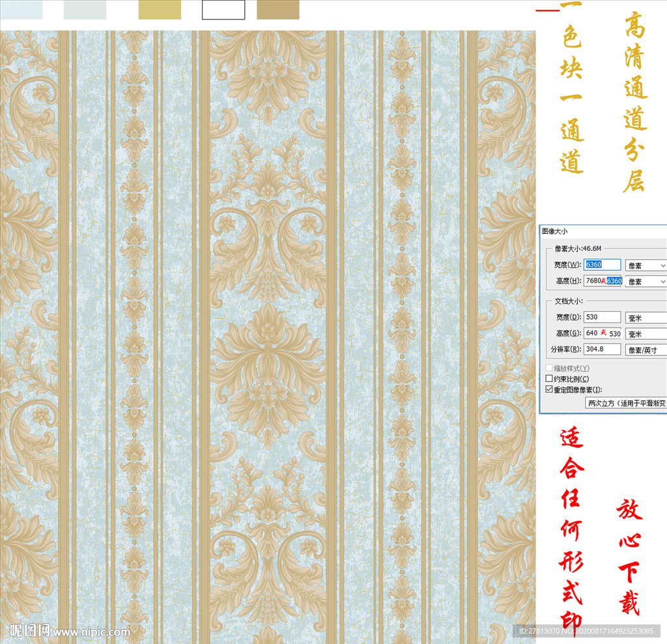The width and height of the screenshot is (667, 644).
Task: Open the 两次立方 resample method dropdown
Action: coord(626,403)
